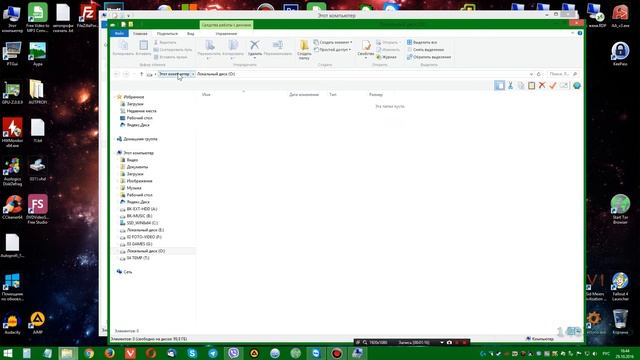The image size is (640, 360).
Task: Click the Back arrow in navigation bar
Action: [x=116, y=74]
